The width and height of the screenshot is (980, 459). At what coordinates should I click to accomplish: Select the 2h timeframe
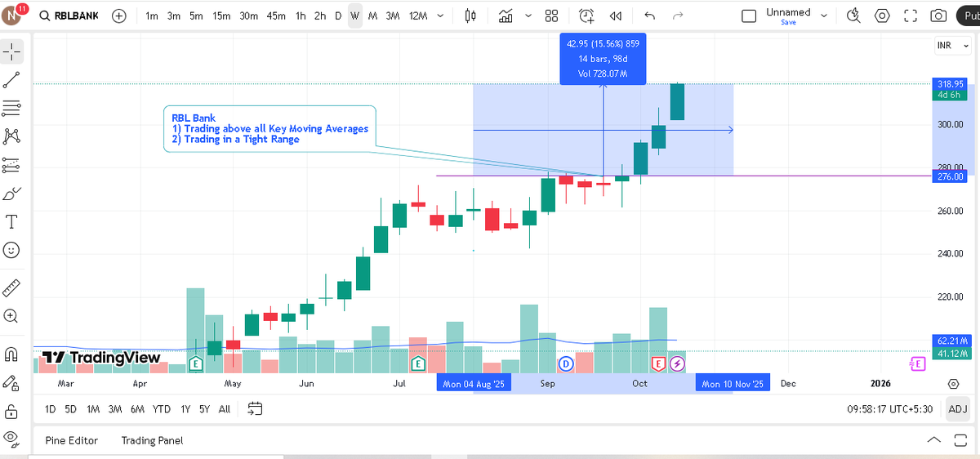click(320, 16)
